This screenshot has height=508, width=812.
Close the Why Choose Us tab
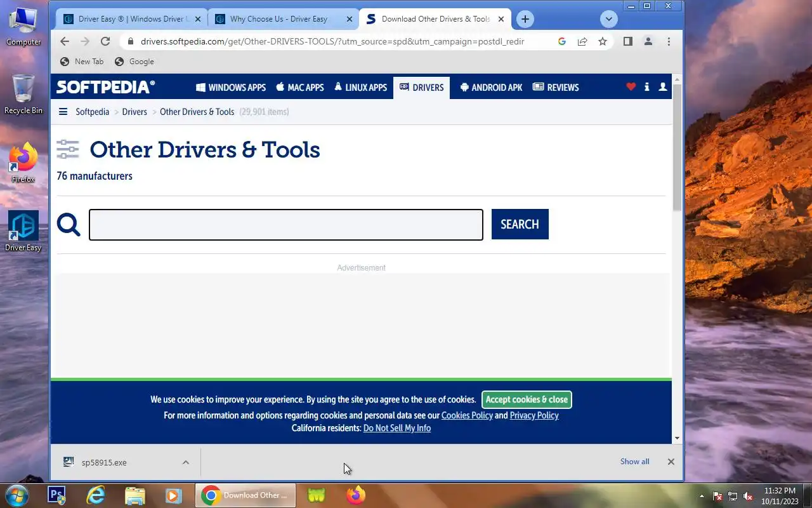pyautogui.click(x=348, y=19)
